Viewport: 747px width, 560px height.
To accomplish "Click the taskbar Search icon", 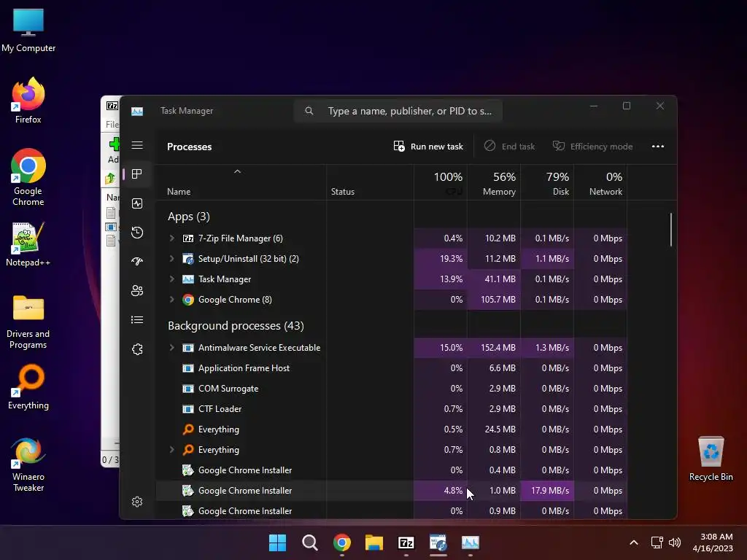I will coord(309,542).
